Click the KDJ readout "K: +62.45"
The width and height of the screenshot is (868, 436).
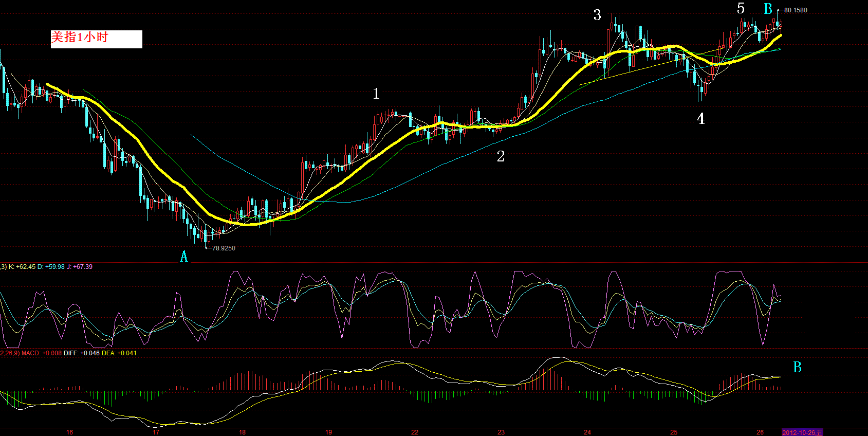click(x=22, y=267)
